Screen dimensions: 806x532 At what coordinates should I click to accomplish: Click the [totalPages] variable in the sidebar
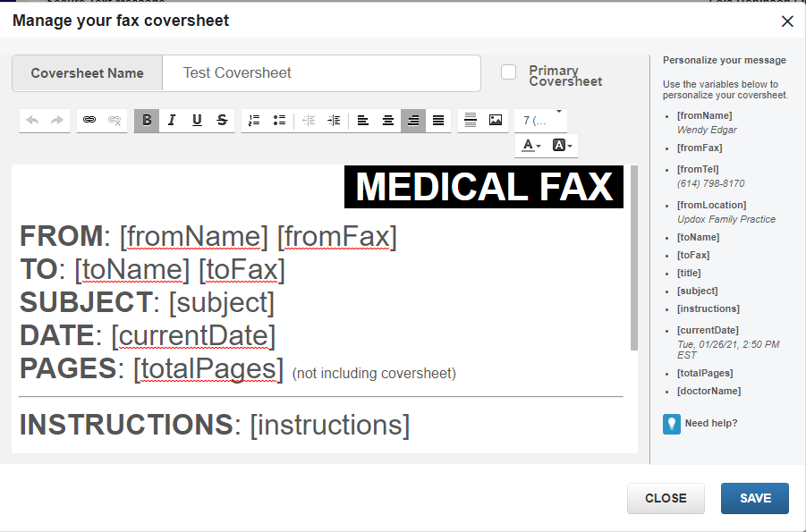705,373
